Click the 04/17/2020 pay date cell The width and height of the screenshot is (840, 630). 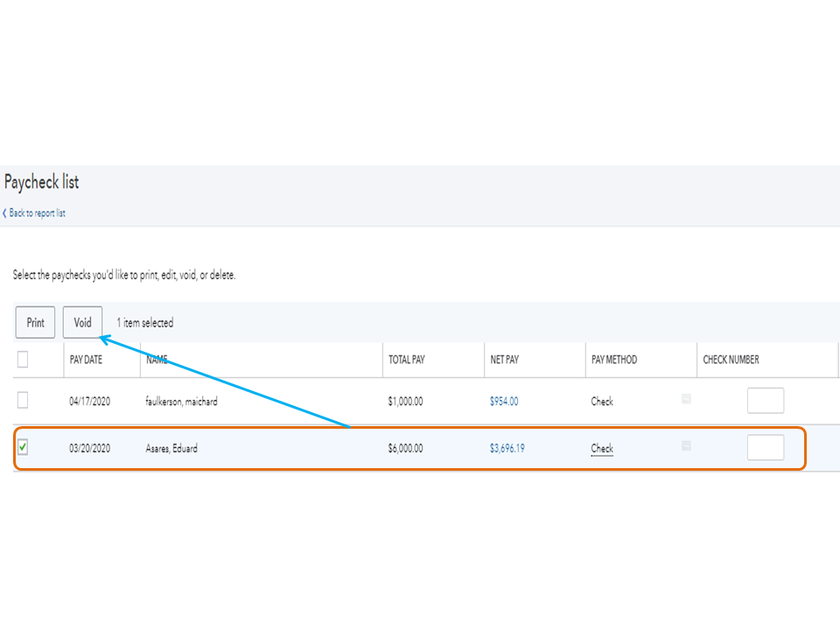pos(90,402)
